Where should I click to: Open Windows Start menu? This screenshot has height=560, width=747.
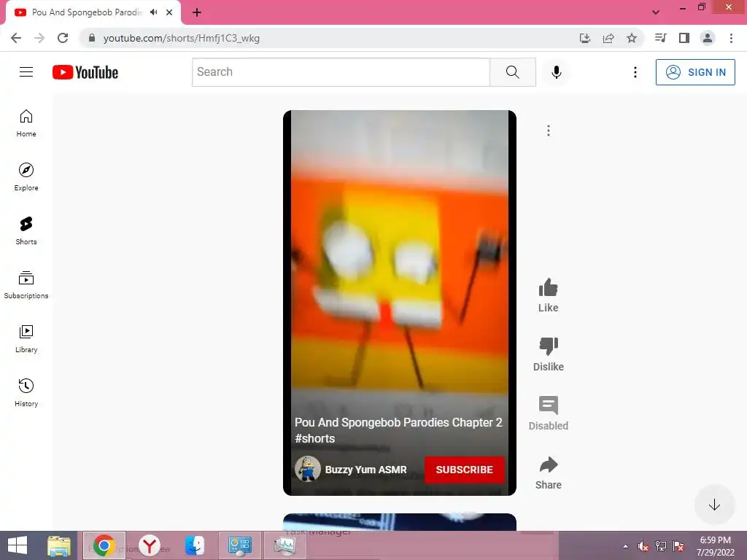pyautogui.click(x=18, y=545)
